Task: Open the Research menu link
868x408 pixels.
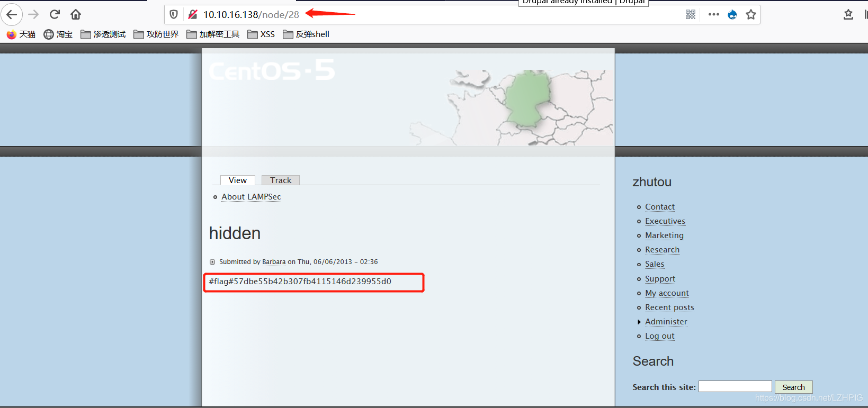Action: click(x=662, y=250)
